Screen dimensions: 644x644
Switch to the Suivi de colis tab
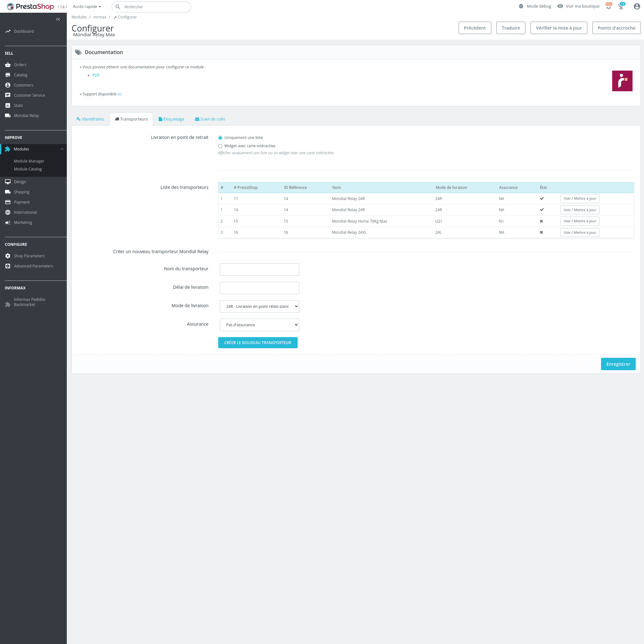point(210,119)
